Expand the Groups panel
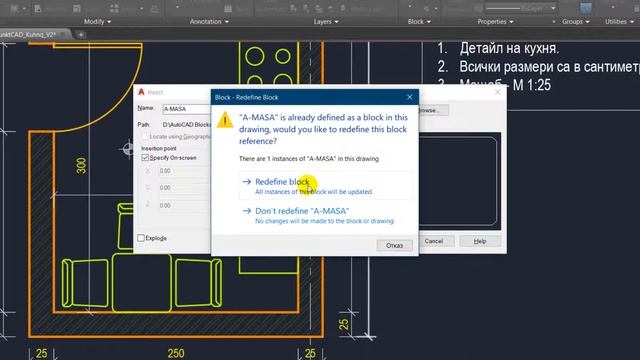This screenshot has height=360, width=640. [x=576, y=22]
